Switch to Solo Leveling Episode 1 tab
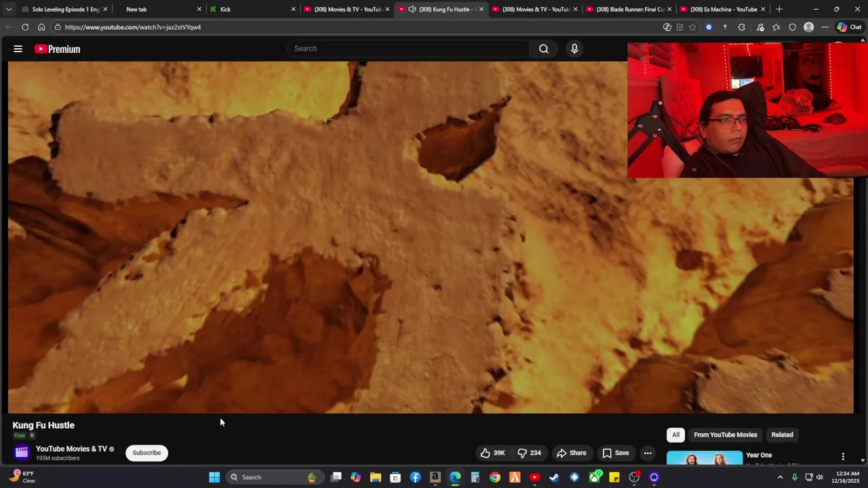The height and width of the screenshot is (488, 868). click(65, 9)
